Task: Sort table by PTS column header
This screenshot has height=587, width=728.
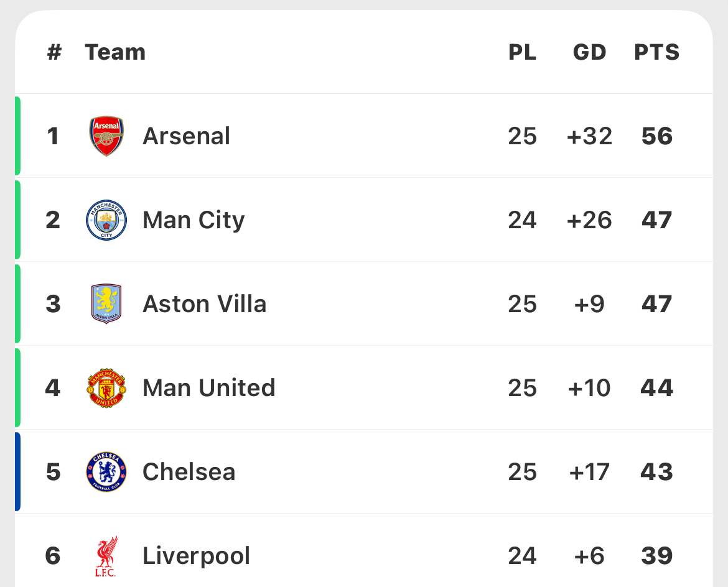Action: [x=656, y=52]
